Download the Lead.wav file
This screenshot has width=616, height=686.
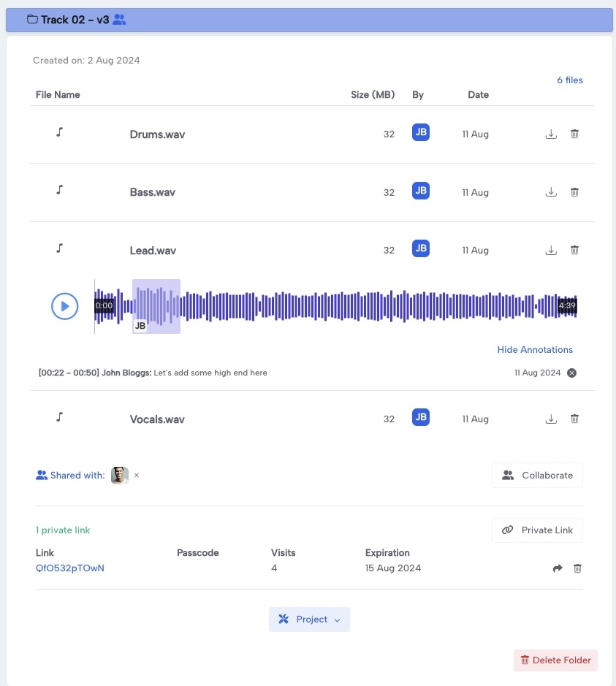(551, 251)
